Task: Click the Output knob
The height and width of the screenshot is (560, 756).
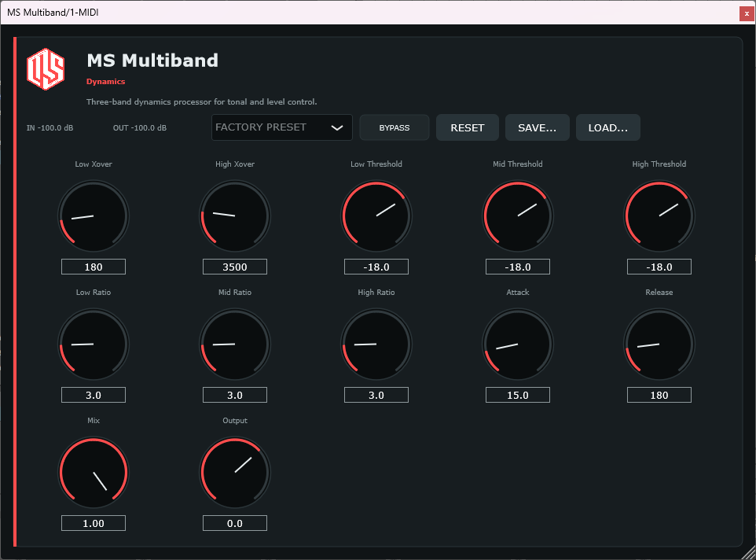Action: [235, 473]
